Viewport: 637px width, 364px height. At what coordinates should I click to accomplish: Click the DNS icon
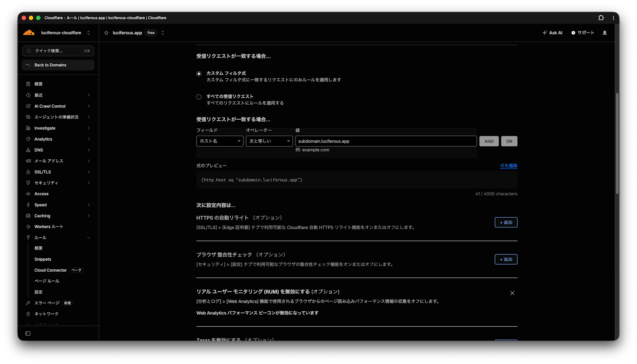(28, 150)
